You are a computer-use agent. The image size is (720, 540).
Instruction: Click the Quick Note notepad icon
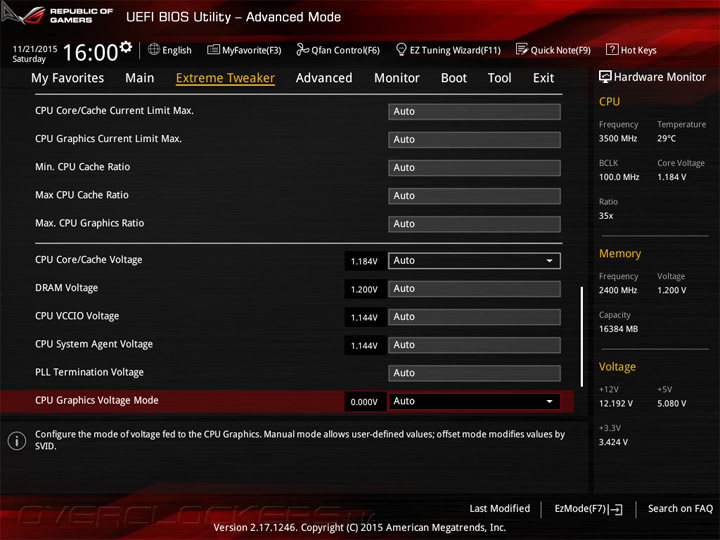click(x=522, y=49)
